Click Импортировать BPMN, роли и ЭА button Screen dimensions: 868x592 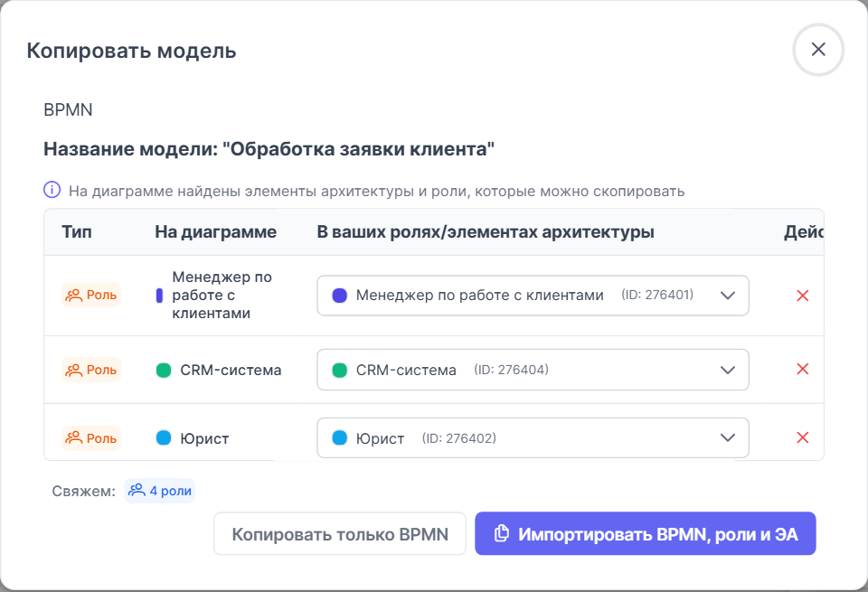pyautogui.click(x=646, y=534)
